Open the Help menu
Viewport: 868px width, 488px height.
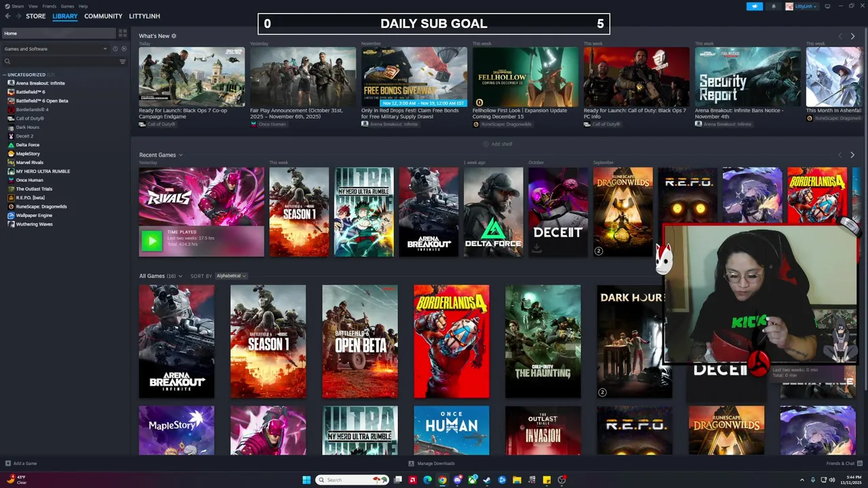pos(83,6)
